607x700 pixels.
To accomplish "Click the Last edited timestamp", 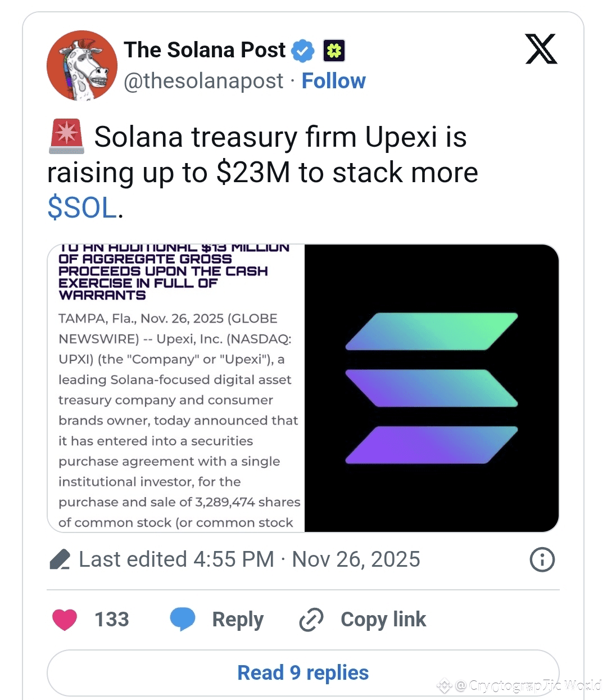I will [250, 559].
